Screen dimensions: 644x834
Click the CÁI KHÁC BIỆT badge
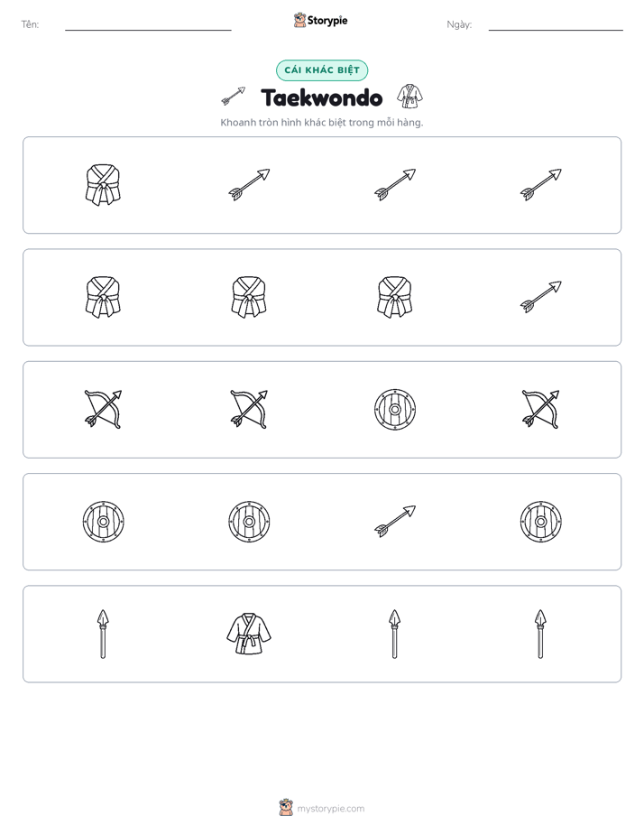[322, 70]
